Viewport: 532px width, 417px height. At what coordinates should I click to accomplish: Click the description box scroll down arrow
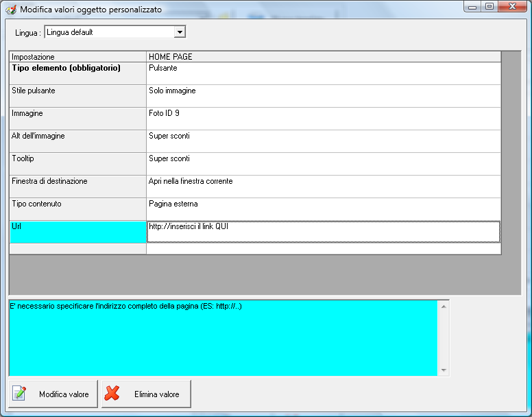444,370
